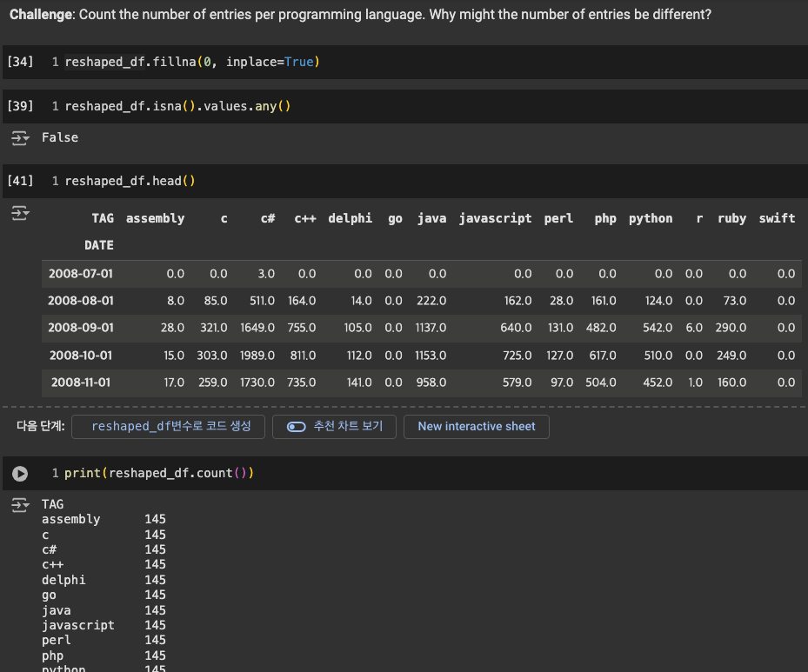The image size is (808, 672).
Task: Click the 다음 단계 label
Action: (41, 426)
